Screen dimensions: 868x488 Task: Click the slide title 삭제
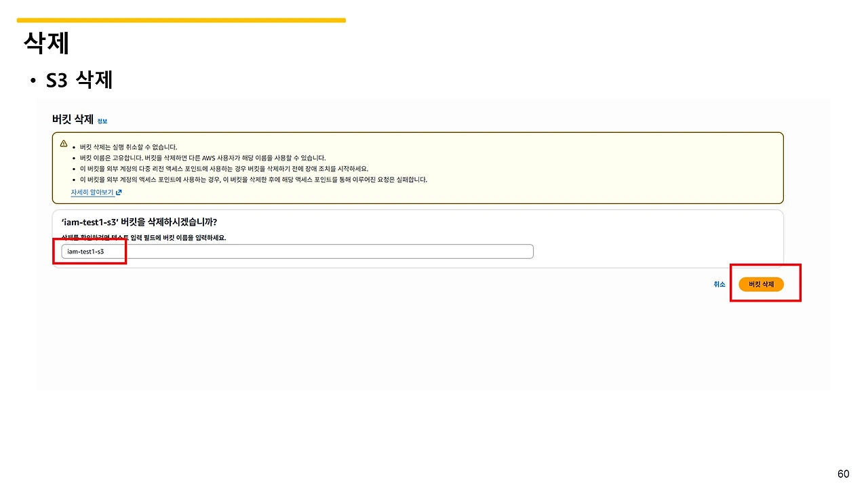pyautogui.click(x=47, y=43)
